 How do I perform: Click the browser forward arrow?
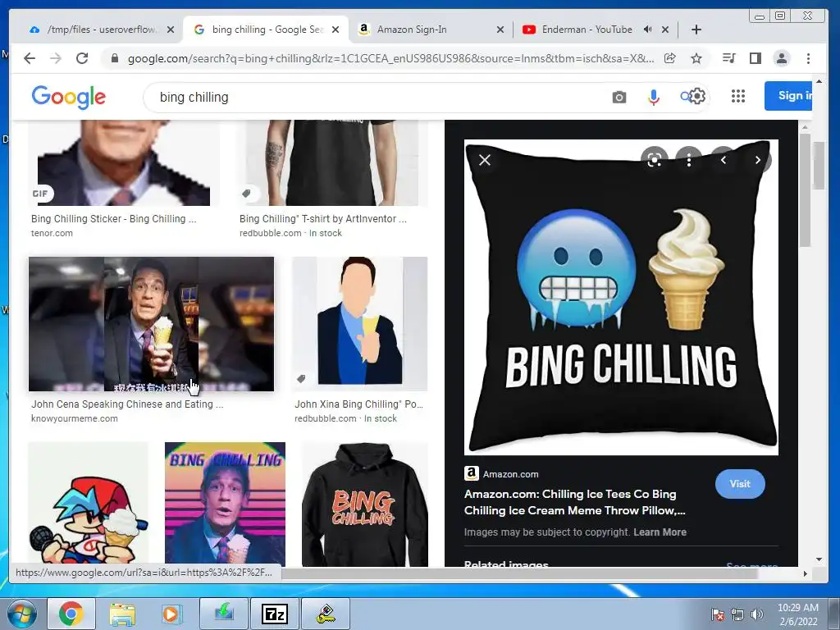point(56,58)
